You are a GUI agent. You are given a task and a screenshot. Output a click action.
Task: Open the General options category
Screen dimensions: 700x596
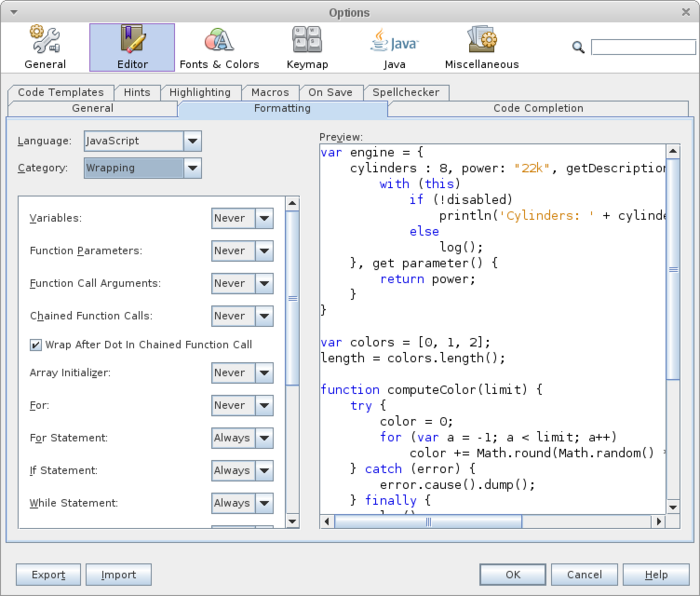click(45, 47)
